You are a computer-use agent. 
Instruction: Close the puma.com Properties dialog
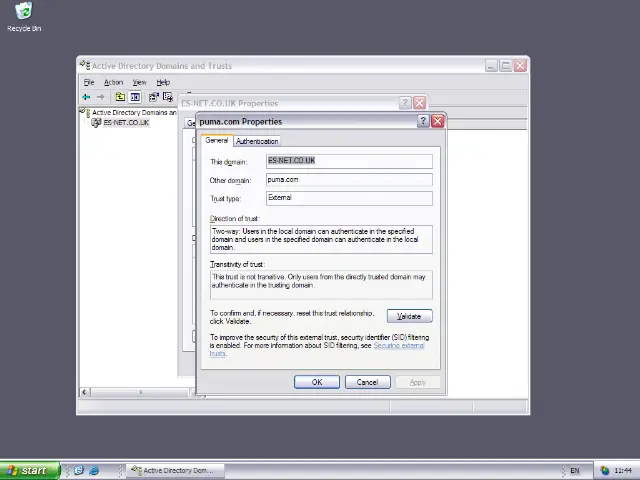point(438,121)
